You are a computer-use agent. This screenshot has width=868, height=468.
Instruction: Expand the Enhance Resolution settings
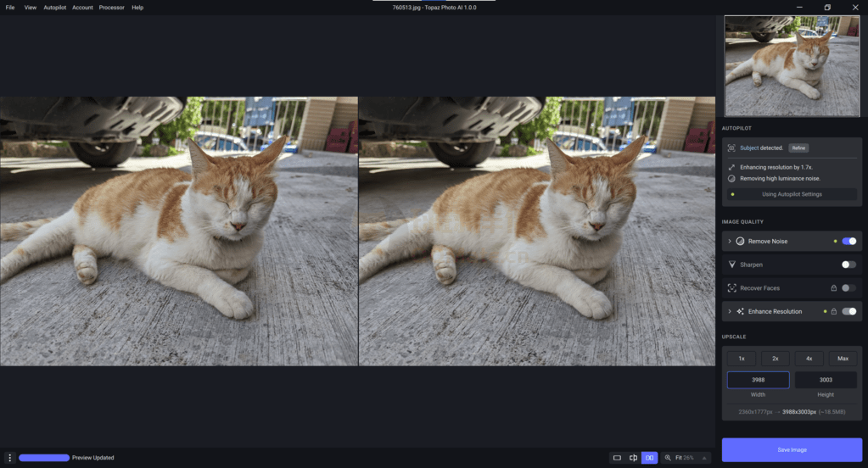(x=730, y=311)
